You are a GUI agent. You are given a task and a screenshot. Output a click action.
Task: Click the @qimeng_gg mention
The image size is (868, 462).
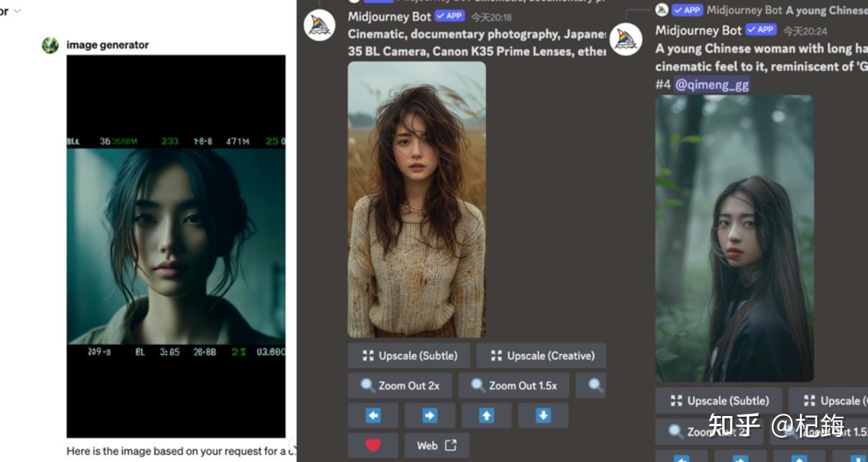[x=711, y=85]
